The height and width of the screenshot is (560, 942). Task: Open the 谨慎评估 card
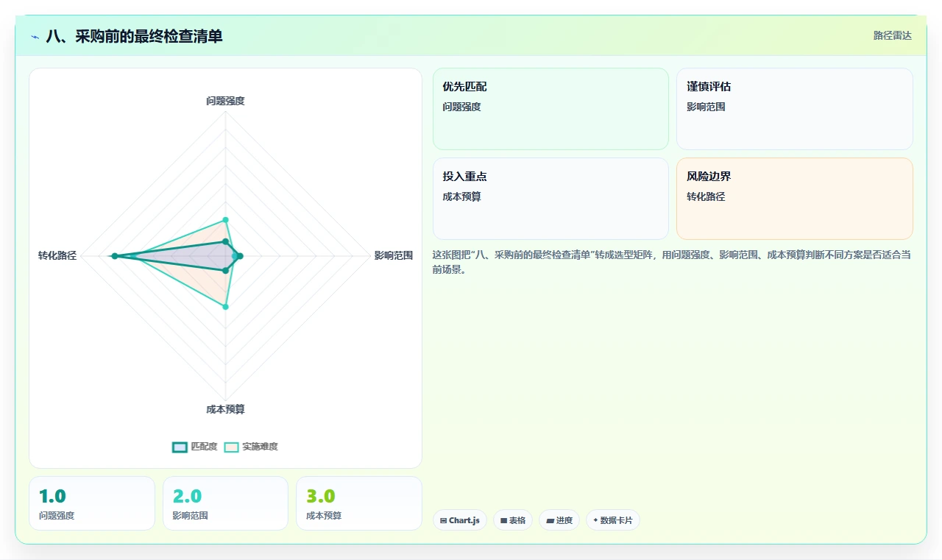tap(795, 109)
